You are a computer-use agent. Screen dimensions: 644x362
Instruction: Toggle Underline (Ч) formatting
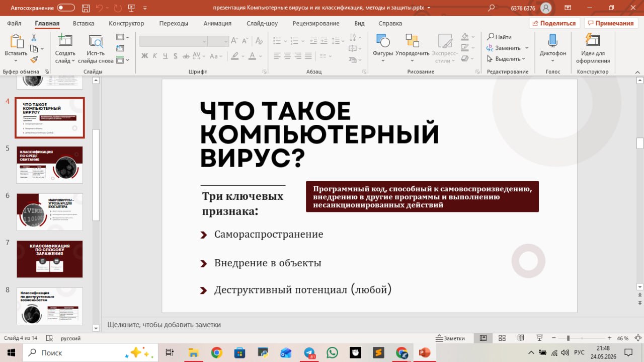(166, 56)
